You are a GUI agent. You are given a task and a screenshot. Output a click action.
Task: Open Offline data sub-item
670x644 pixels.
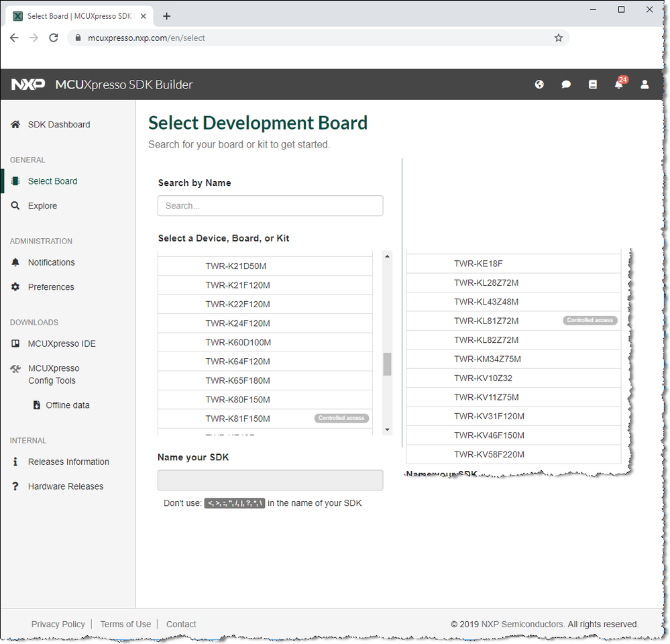point(68,405)
